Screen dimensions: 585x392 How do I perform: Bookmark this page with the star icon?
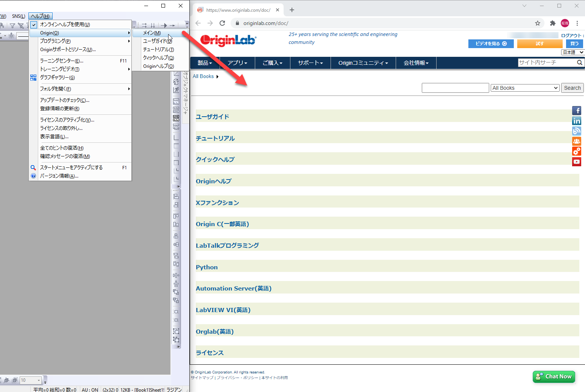538,23
